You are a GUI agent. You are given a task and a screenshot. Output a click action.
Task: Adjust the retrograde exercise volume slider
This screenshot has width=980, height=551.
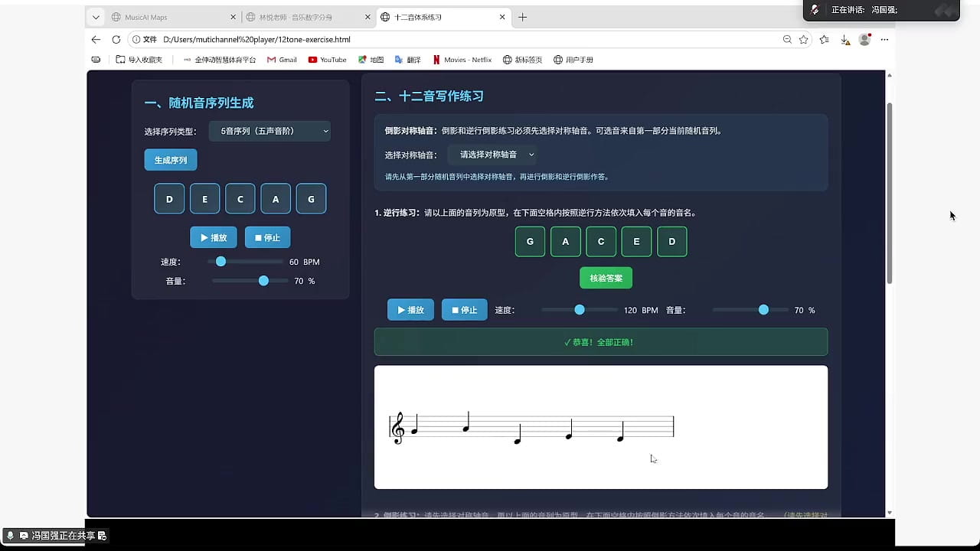pyautogui.click(x=750, y=310)
